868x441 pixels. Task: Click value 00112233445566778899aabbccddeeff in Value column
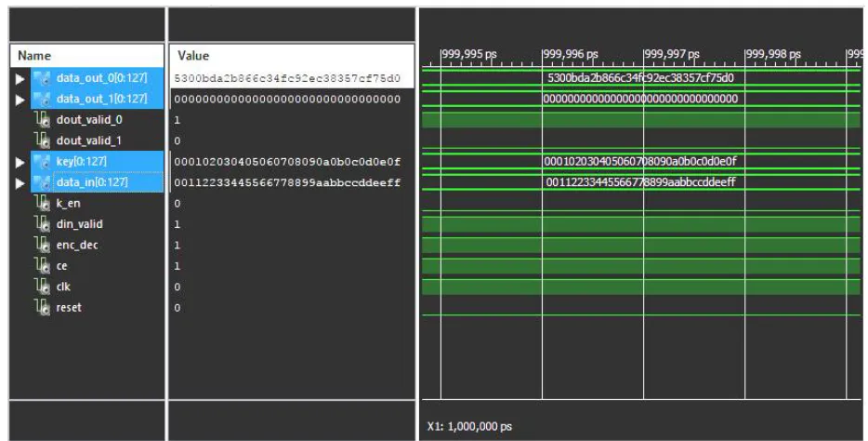click(287, 183)
